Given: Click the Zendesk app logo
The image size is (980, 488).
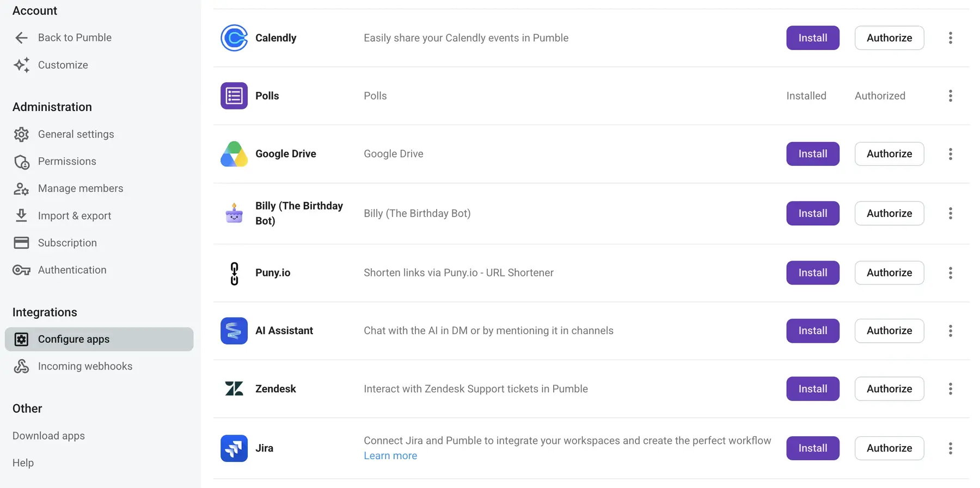Looking at the screenshot, I should 234,388.
